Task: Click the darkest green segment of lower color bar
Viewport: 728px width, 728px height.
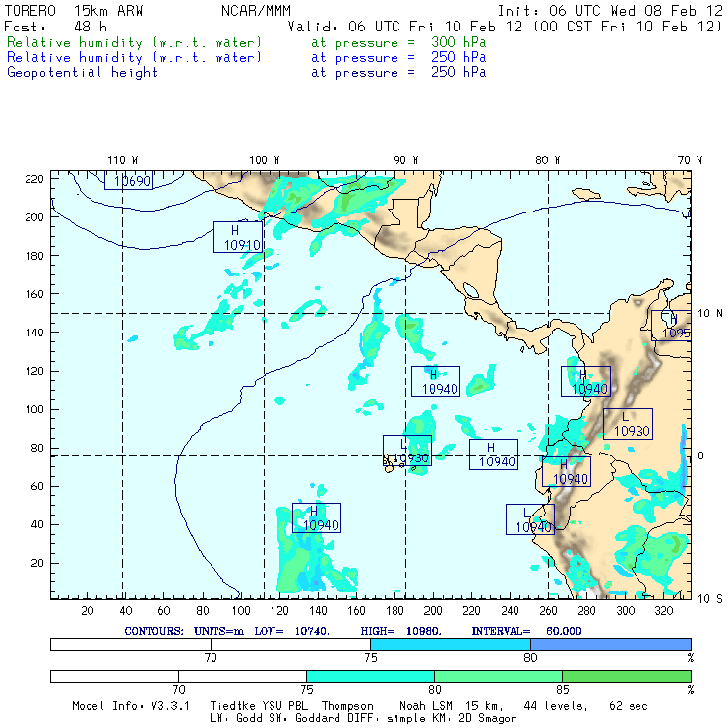Action: [626, 676]
